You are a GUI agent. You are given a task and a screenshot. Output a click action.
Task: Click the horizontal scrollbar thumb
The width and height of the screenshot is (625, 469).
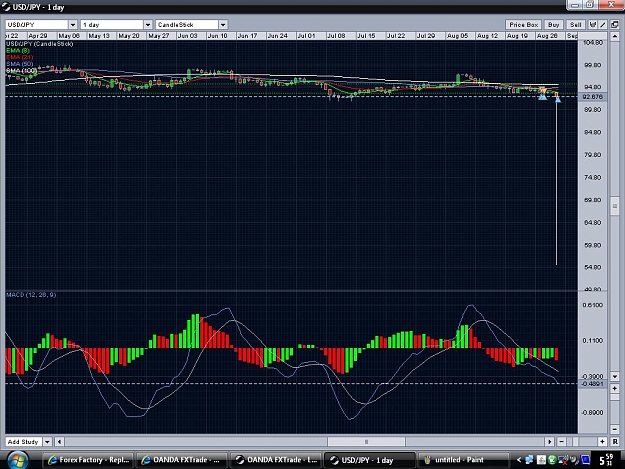point(366,442)
